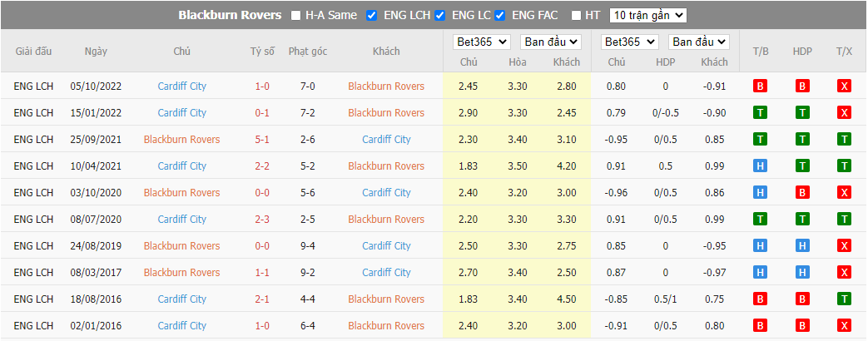Uncheck the ENG FAC checkbox
Viewport: 868px width, 341px height.
pos(500,16)
